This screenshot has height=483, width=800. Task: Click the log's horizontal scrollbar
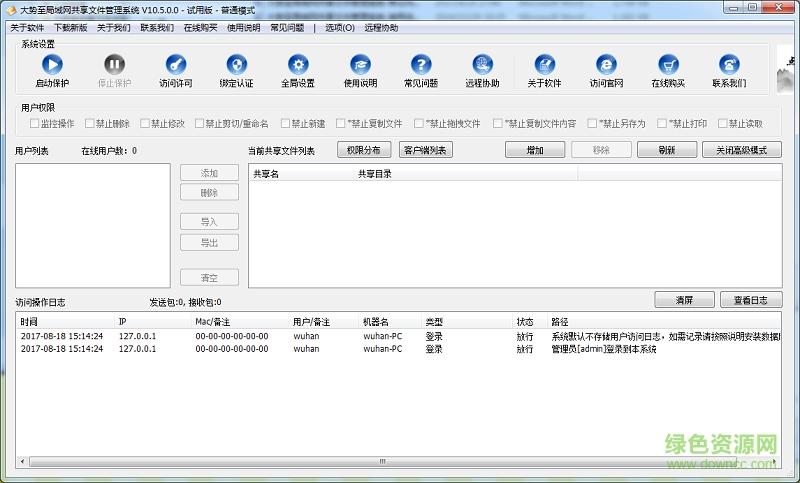pyautogui.click(x=380, y=462)
